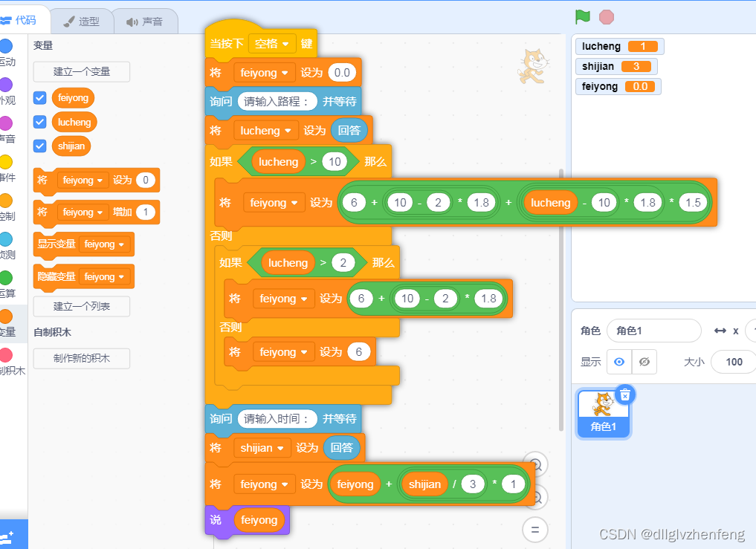Screen dimensions: 756x549
Task: Click the equals reset-zoom icon
Action: 535,530
